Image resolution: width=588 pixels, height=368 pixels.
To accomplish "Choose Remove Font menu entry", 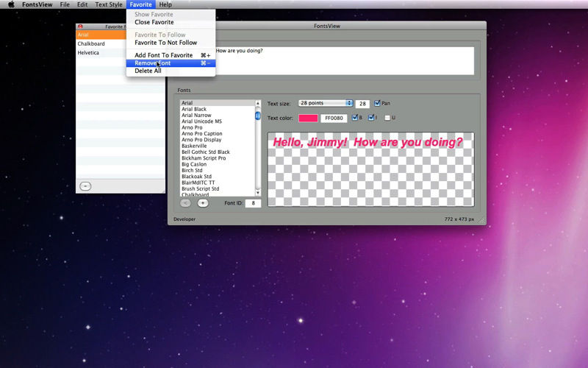I will coord(171,63).
